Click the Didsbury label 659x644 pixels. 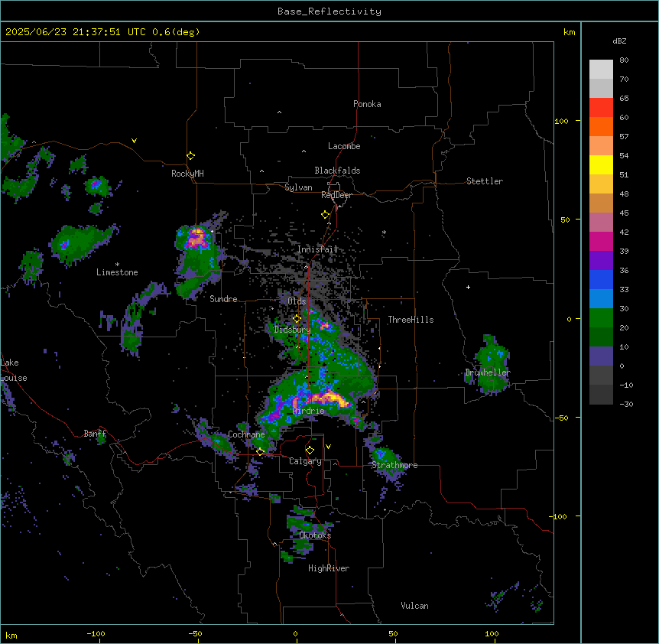coord(293,330)
